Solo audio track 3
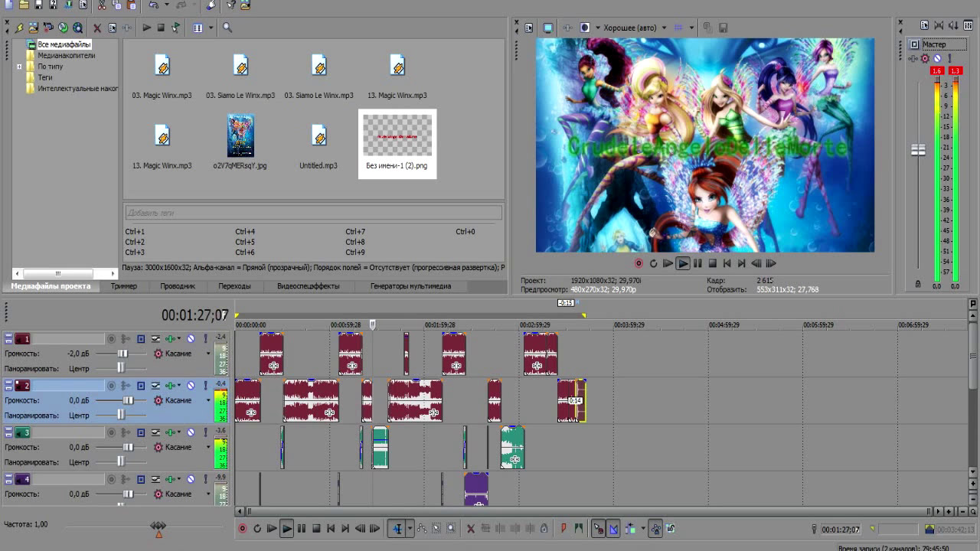Screen dimensions: 980x551 205,432
